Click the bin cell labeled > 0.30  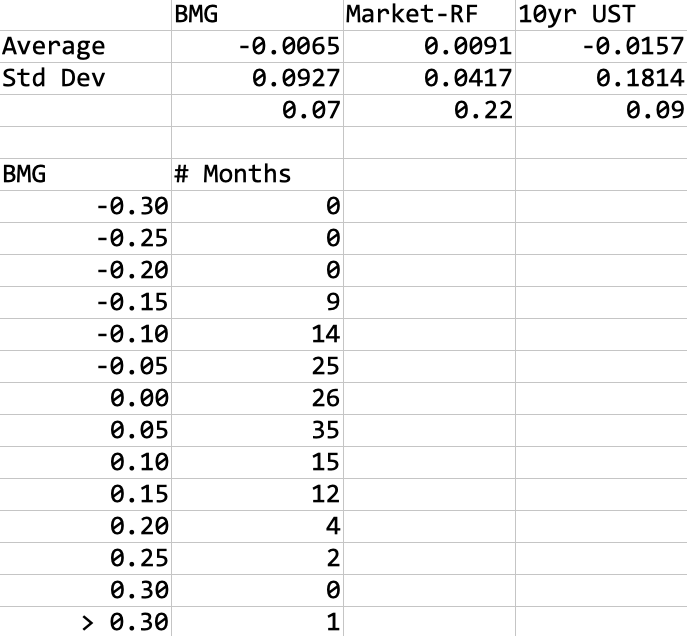[85, 622]
